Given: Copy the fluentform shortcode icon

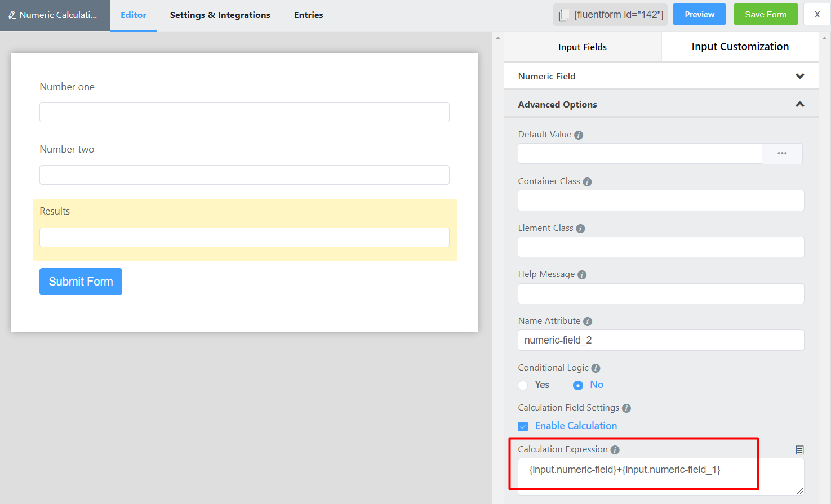Looking at the screenshot, I should point(563,15).
